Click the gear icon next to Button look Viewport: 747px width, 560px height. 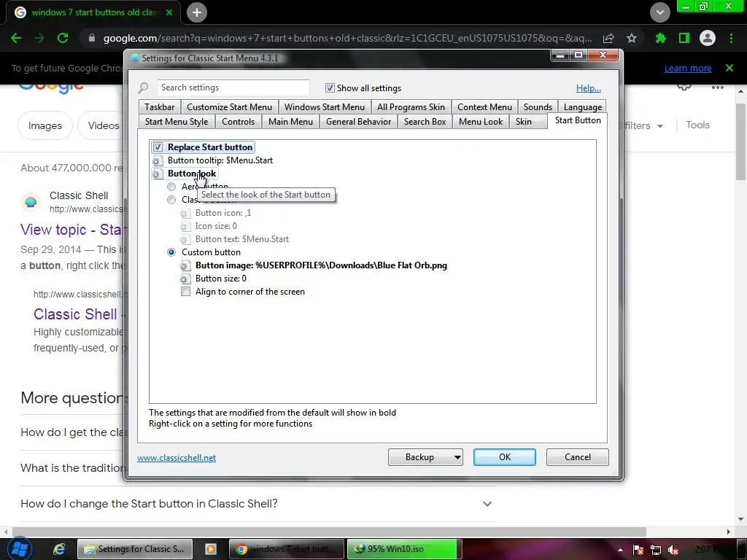(x=156, y=174)
